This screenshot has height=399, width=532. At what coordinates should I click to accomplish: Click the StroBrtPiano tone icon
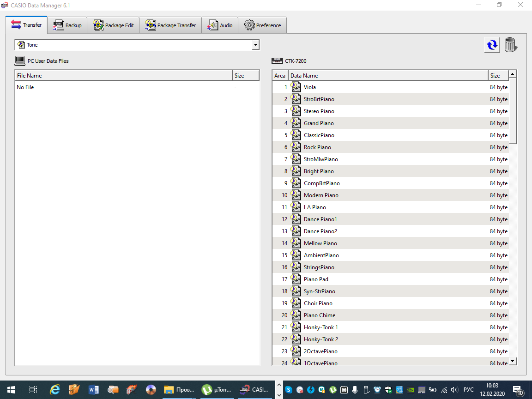point(296,99)
